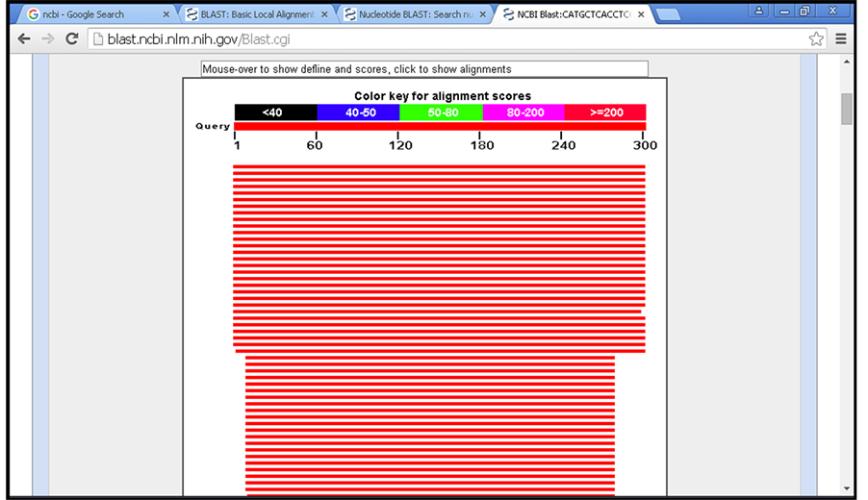Screen dimensions: 868x500
Task: Close the "ncbi - Google Search" tab
Action: point(166,15)
